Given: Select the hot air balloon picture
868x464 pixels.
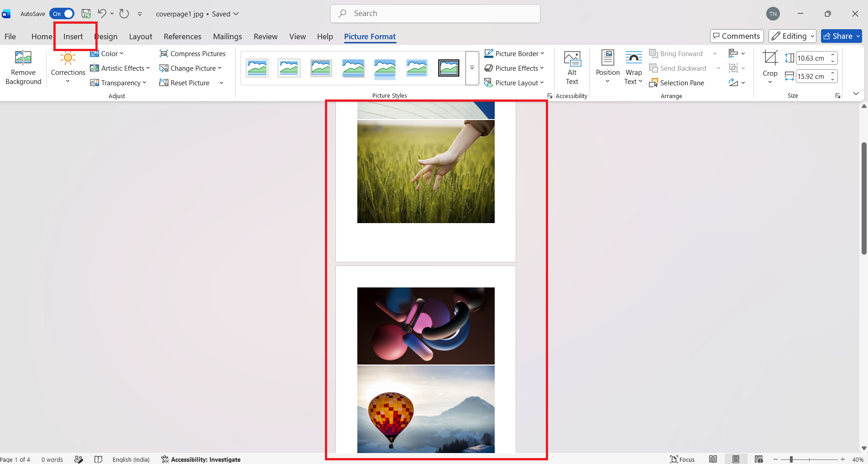Looking at the screenshot, I should coord(426,409).
